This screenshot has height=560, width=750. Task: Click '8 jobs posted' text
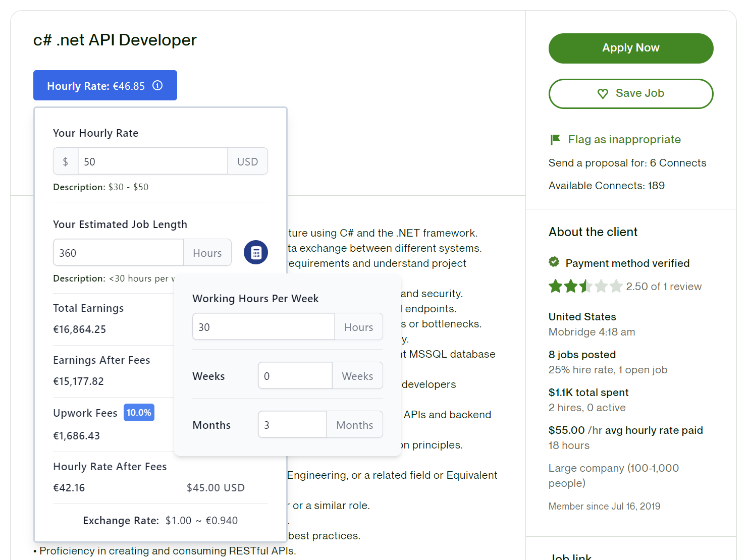582,355
